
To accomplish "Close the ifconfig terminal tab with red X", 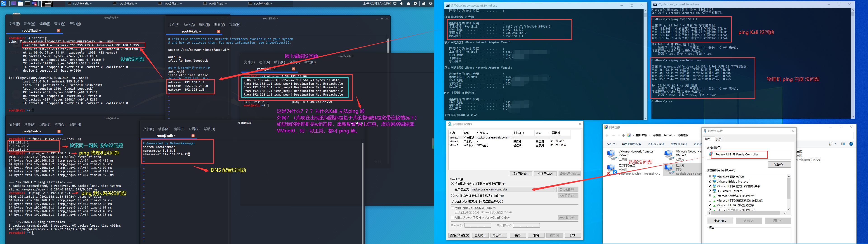I will tap(59, 30).
